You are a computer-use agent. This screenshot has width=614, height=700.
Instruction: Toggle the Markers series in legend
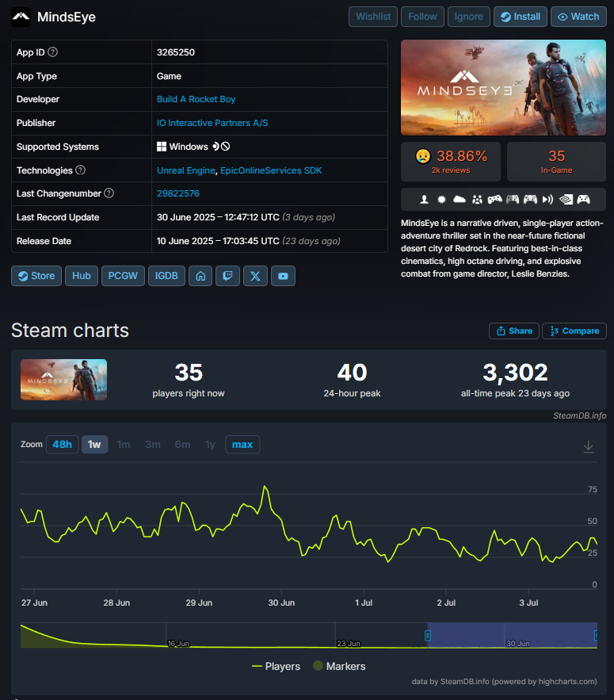340,666
